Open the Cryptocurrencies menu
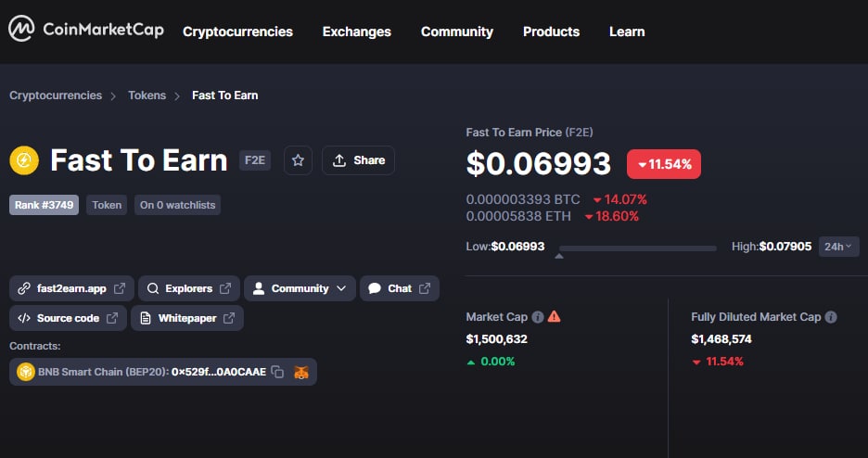Screen dimensions: 868x458 [238, 32]
